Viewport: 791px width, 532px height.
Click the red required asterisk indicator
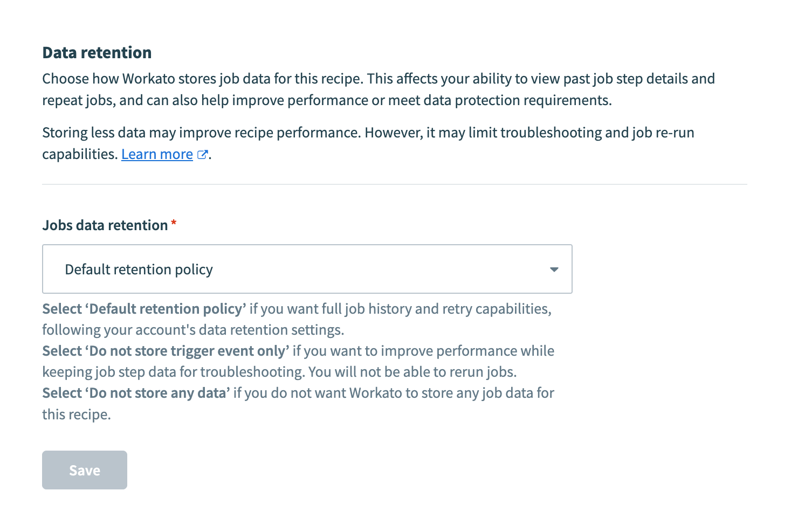174,222
